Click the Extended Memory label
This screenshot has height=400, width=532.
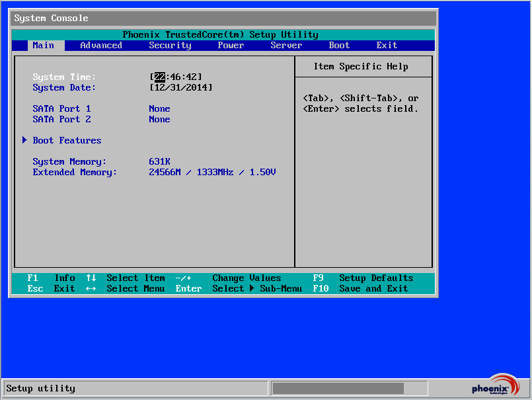click(x=75, y=172)
